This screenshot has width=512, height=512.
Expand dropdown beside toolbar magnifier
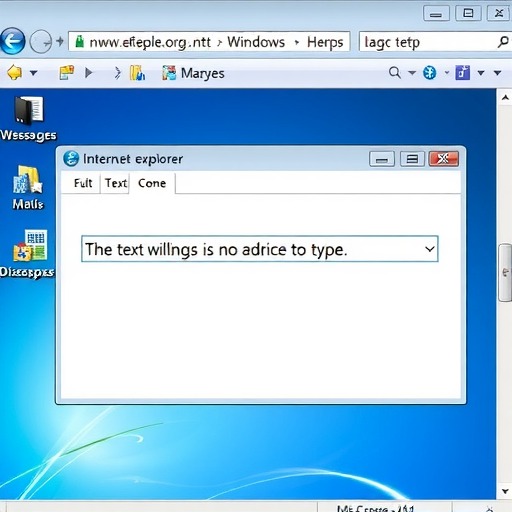412,72
